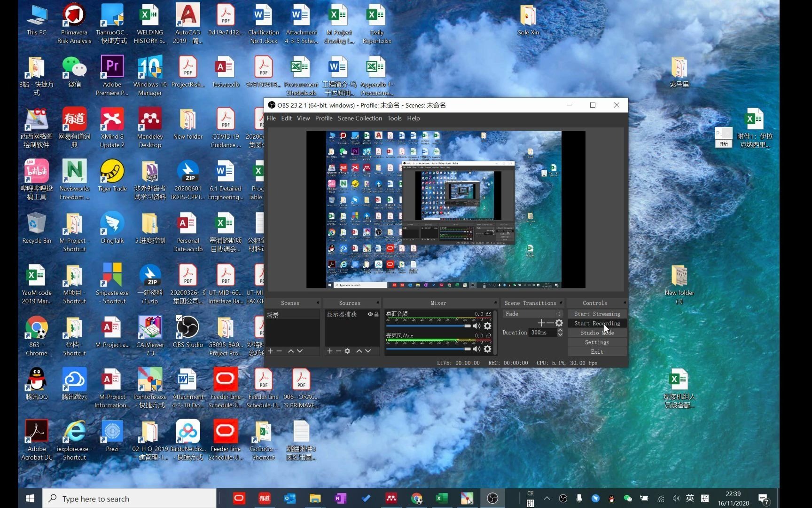
Task: Click the OBS preview canvas
Action: tap(445, 209)
